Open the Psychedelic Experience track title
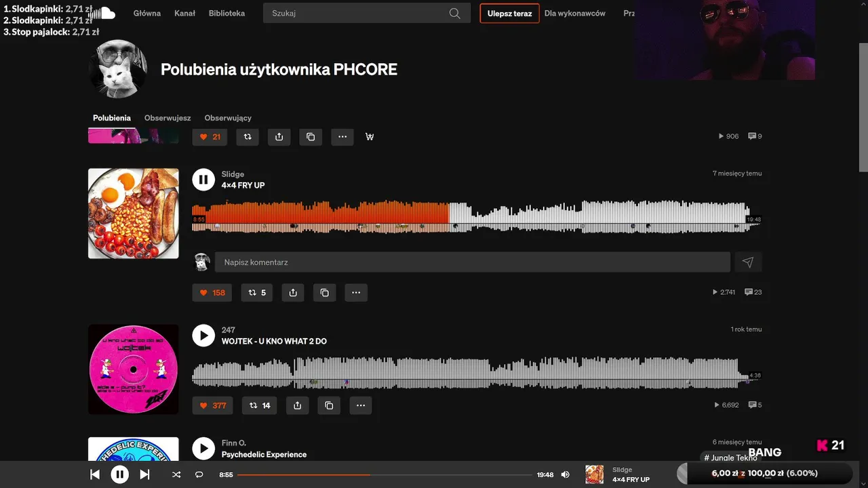Screen dimensions: 868x488 264,455
